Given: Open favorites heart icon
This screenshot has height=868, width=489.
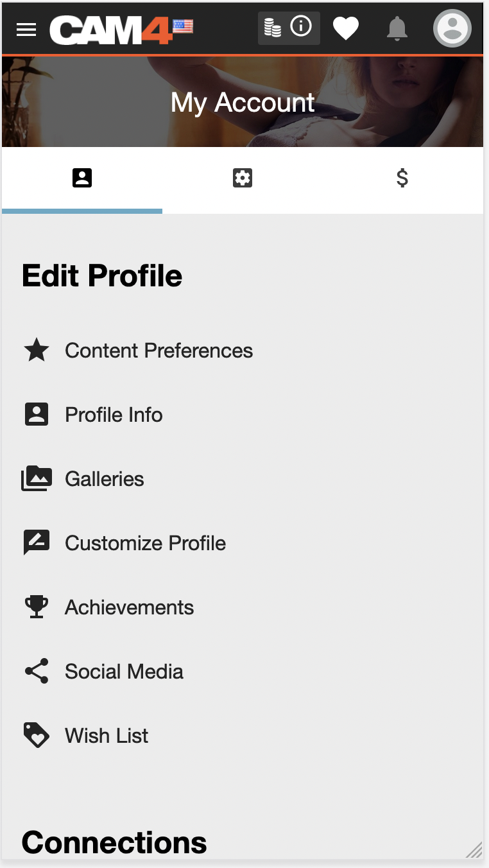Looking at the screenshot, I should pyautogui.click(x=345, y=28).
